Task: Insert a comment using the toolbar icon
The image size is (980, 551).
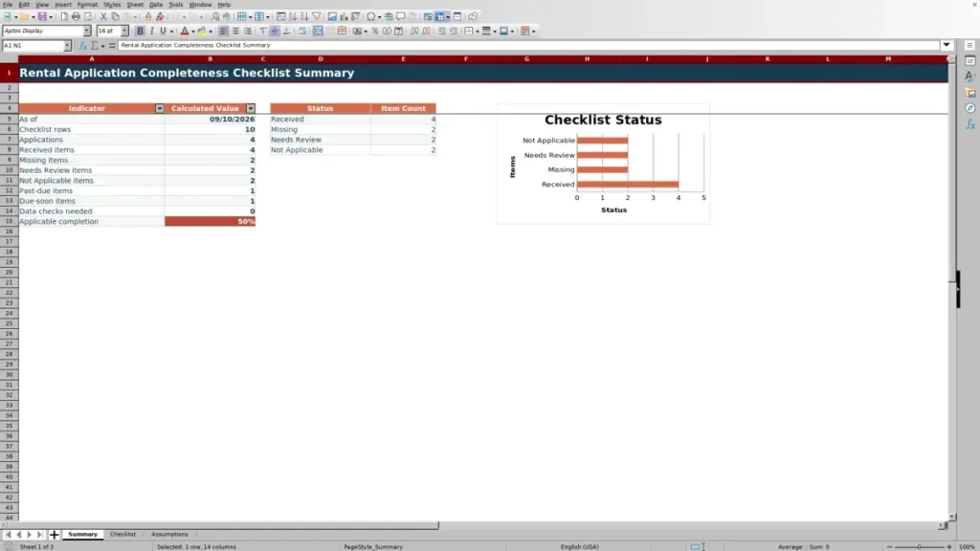Action: (x=401, y=16)
